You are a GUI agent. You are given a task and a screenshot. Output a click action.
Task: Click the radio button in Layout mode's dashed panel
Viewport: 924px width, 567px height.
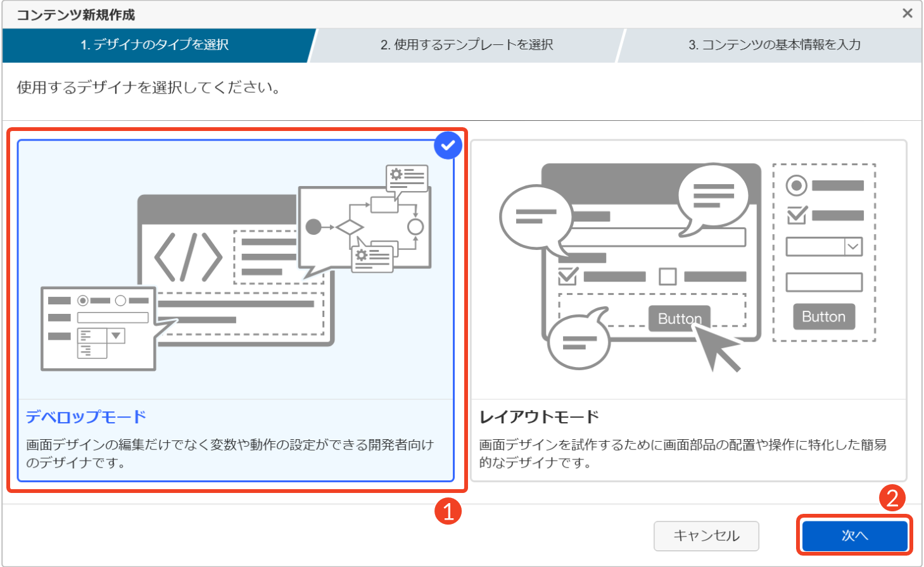tap(796, 185)
